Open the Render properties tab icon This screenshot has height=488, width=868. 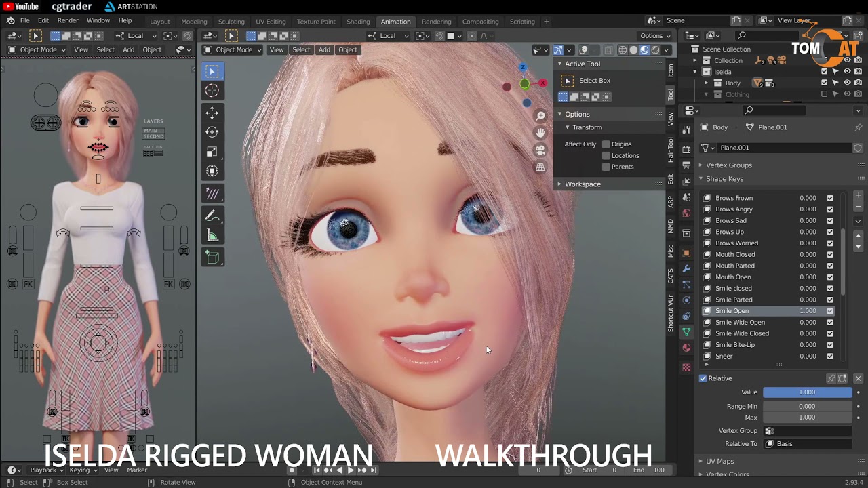[x=686, y=148]
